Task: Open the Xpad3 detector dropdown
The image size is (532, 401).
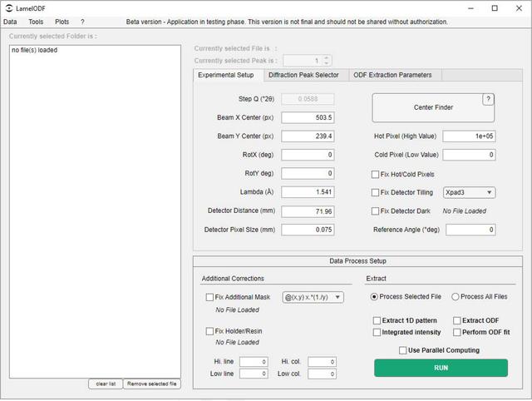Action: click(469, 192)
